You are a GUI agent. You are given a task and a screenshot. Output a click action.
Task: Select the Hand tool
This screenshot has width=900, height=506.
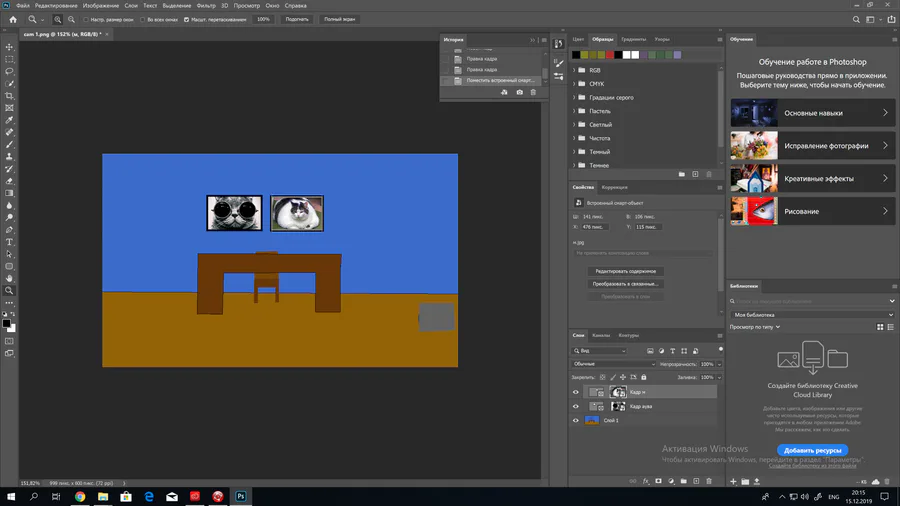point(9,278)
